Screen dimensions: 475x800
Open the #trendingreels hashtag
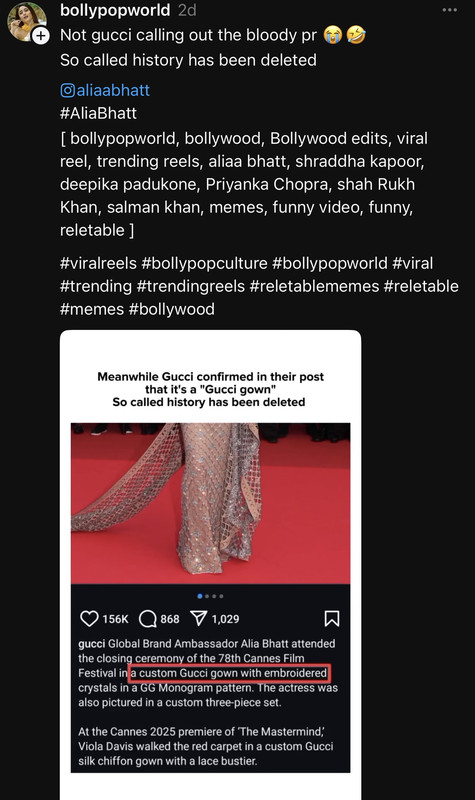pyautogui.click(x=191, y=286)
